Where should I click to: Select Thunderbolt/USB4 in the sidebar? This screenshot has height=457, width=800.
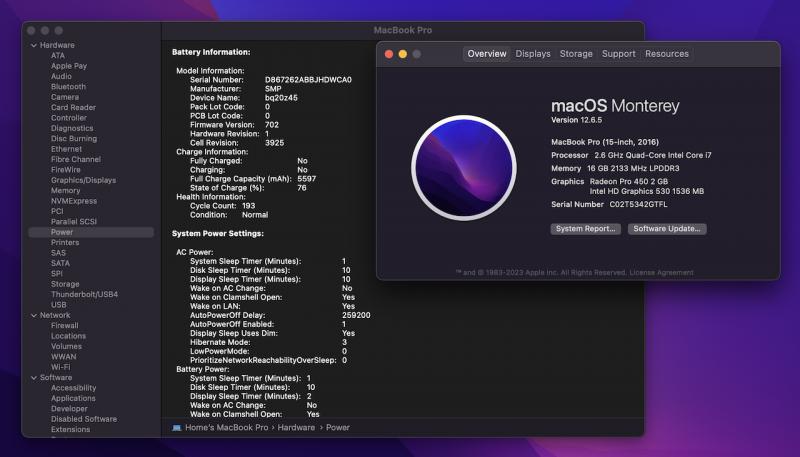tap(84, 294)
